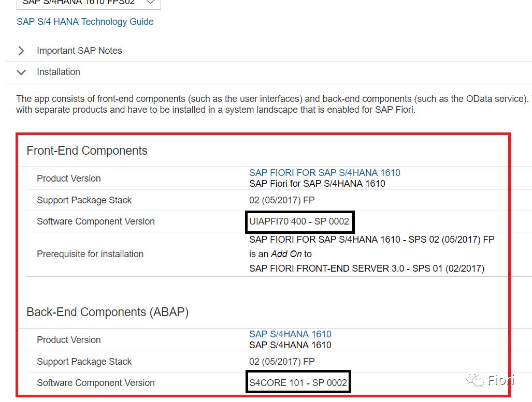This screenshot has width=532, height=402.
Task: Click the back-end Product Version label
Action: [x=68, y=339]
